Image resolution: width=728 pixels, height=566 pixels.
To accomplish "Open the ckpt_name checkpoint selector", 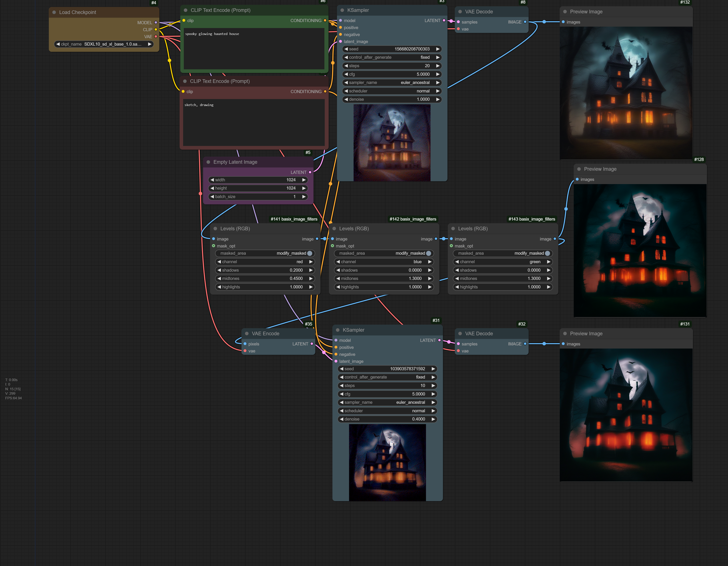I will click(x=104, y=44).
